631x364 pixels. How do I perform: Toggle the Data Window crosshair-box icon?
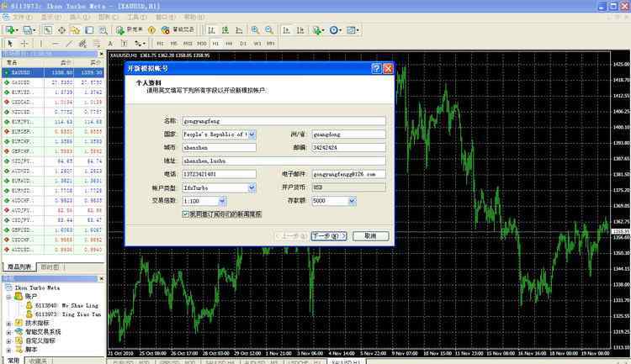tap(61, 30)
